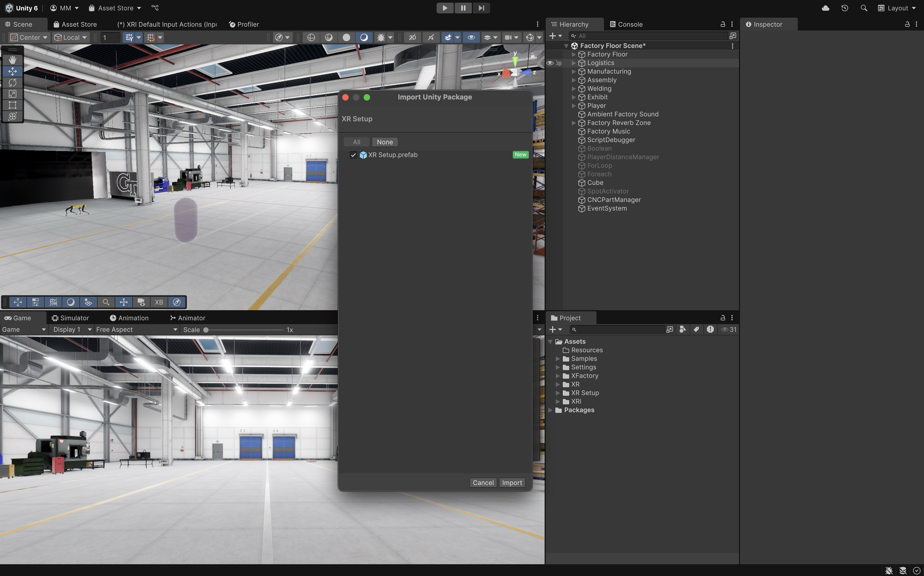Expand the Manufacturing hierarchy item

click(x=573, y=72)
